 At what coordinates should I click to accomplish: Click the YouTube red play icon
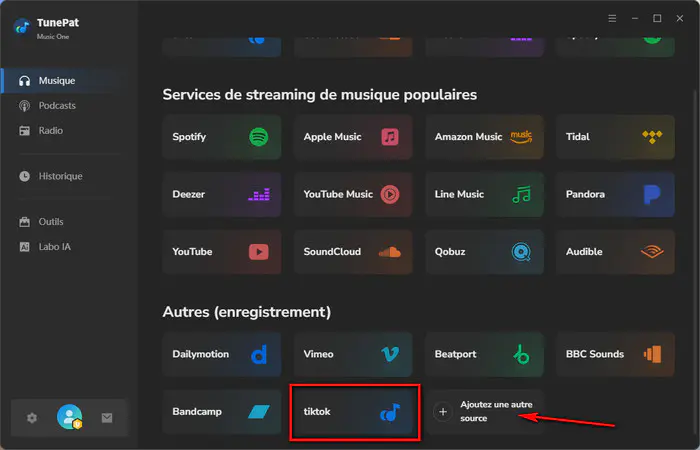click(x=258, y=252)
